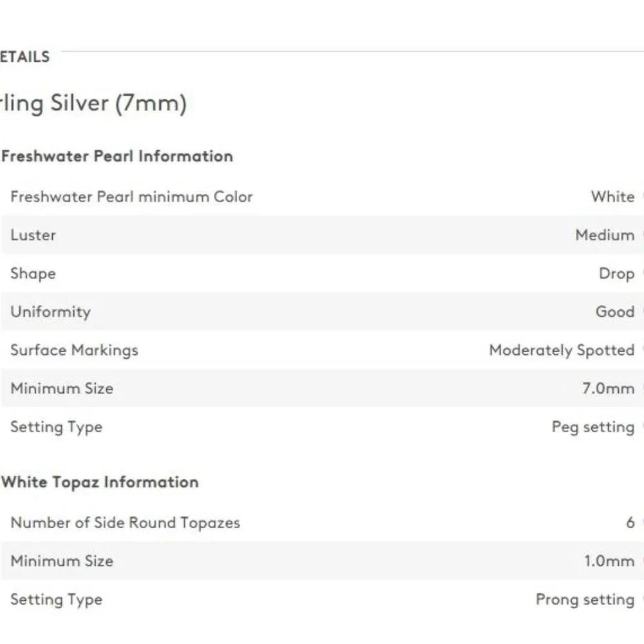Click the 1.0mm topaz size value
Image resolution: width=644 pixels, height=644 pixels.
609,561
